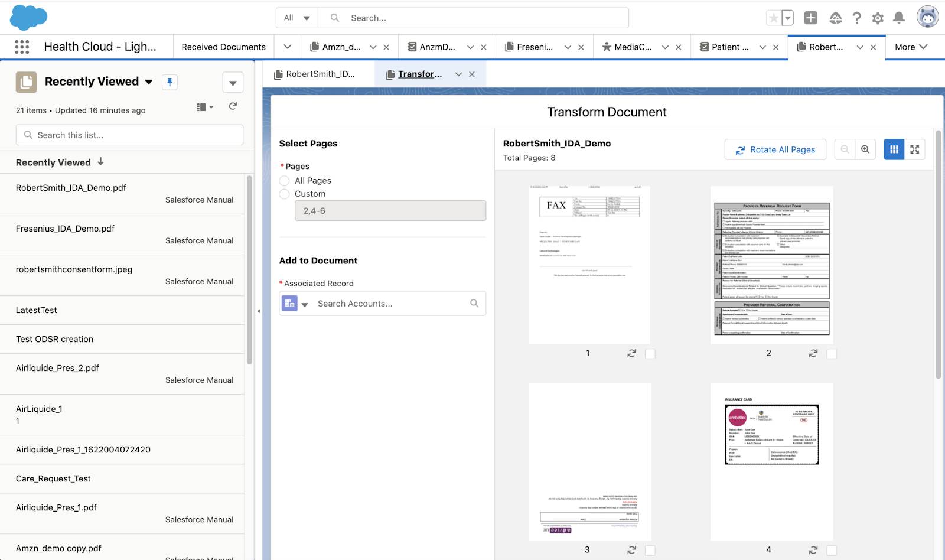Select the Custom pages radio button
The width and height of the screenshot is (945, 560).
click(x=284, y=194)
